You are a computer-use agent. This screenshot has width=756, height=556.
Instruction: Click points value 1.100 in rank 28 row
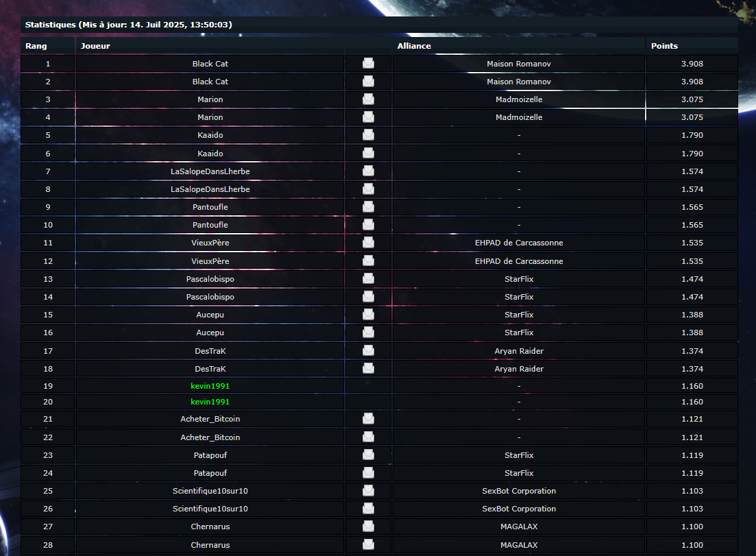[x=692, y=544]
